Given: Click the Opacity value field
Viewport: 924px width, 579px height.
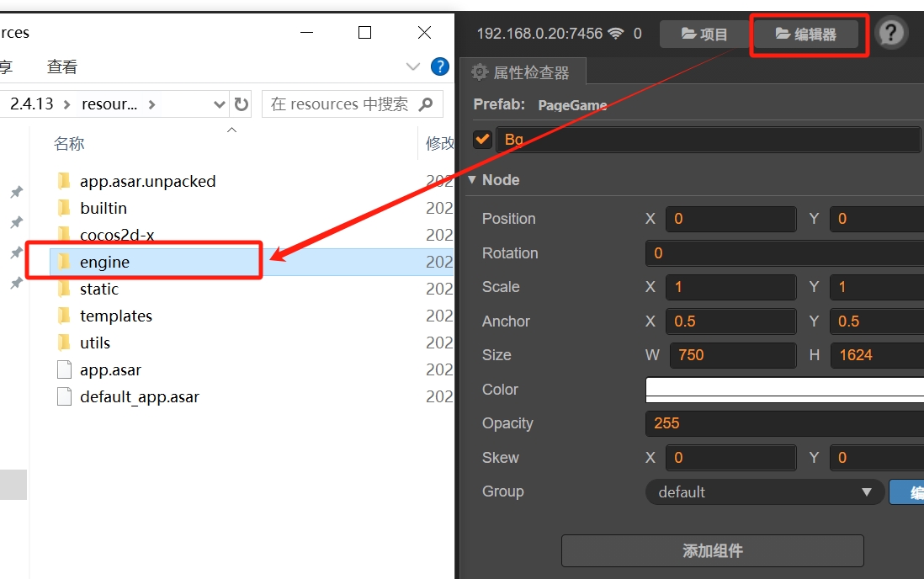Looking at the screenshot, I should pos(785,423).
